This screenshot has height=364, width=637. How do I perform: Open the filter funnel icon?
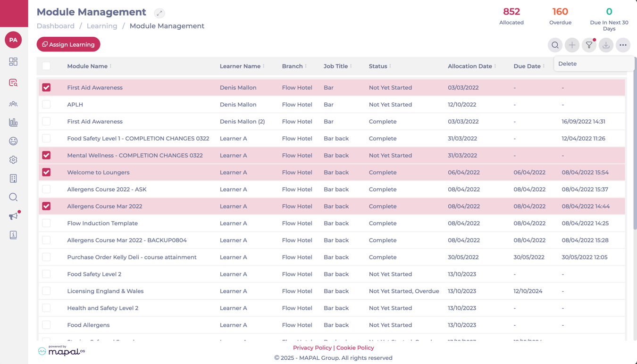[x=589, y=45]
